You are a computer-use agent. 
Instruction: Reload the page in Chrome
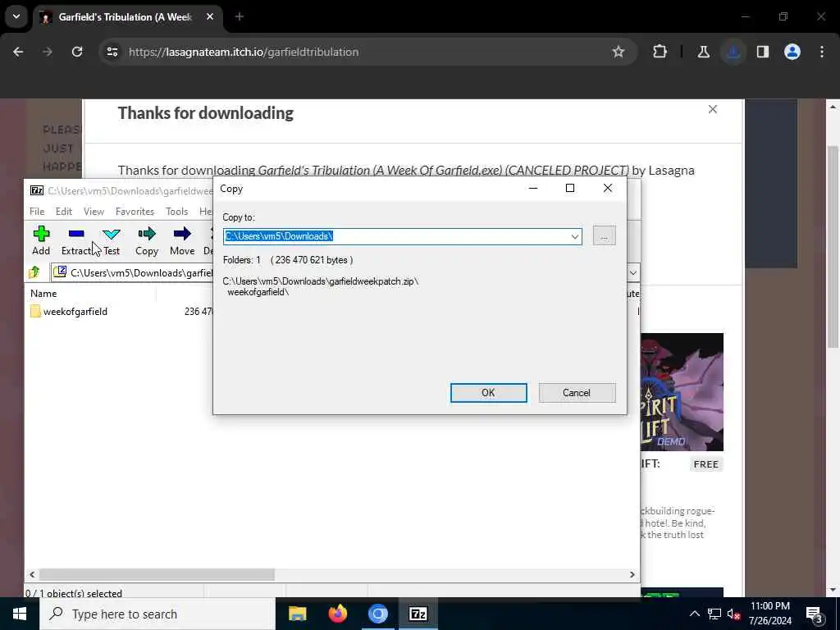(x=77, y=52)
